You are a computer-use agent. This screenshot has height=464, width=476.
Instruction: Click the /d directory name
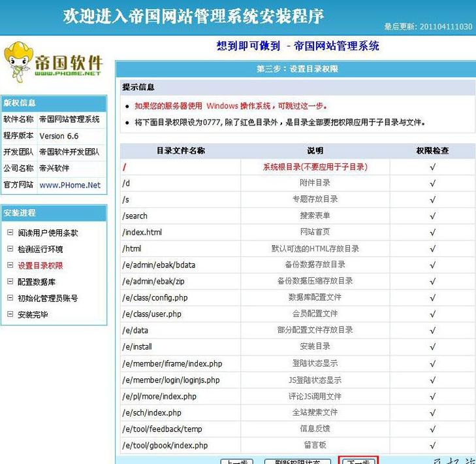[x=126, y=183]
